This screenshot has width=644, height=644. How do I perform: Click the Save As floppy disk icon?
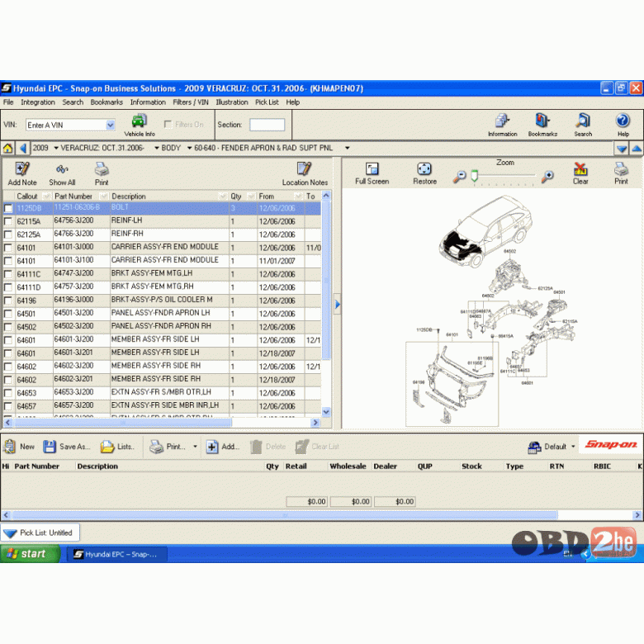(50, 447)
